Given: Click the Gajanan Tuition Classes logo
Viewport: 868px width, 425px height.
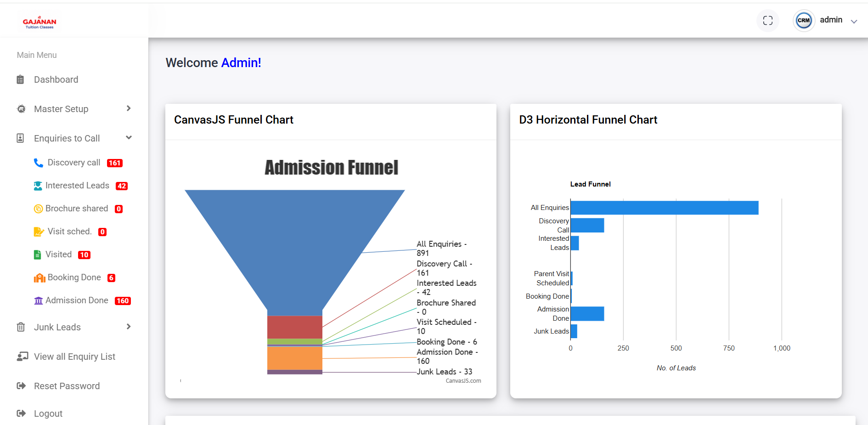Looking at the screenshot, I should (x=39, y=22).
